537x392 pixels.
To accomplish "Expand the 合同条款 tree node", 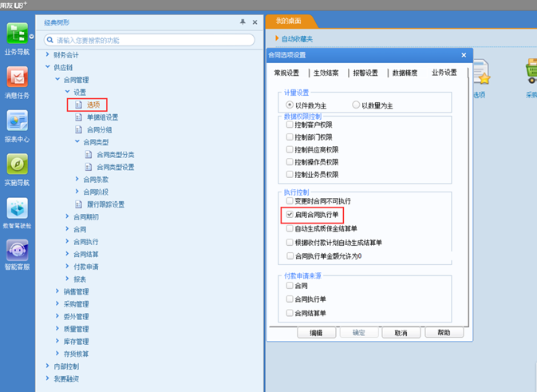I will (77, 179).
